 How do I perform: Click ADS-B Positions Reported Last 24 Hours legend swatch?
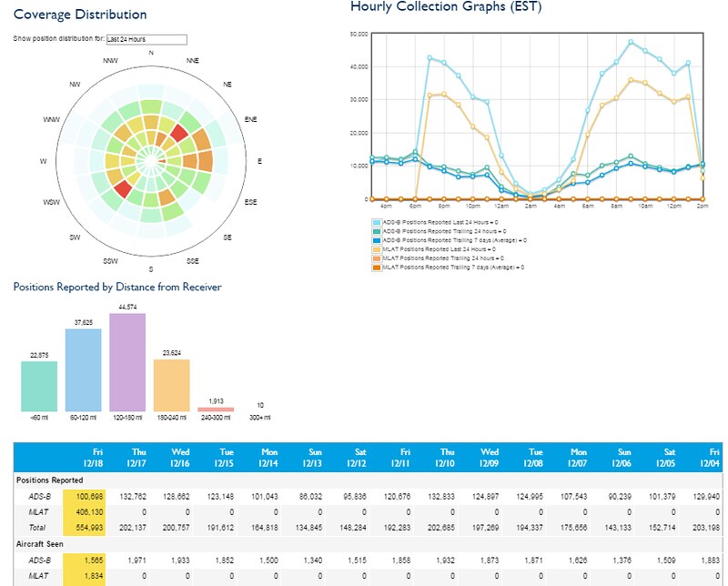pos(376,222)
